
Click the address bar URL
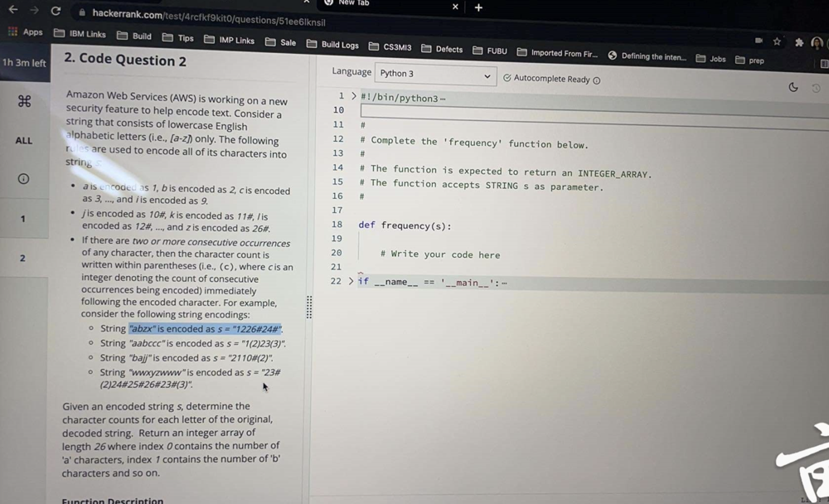point(208,17)
